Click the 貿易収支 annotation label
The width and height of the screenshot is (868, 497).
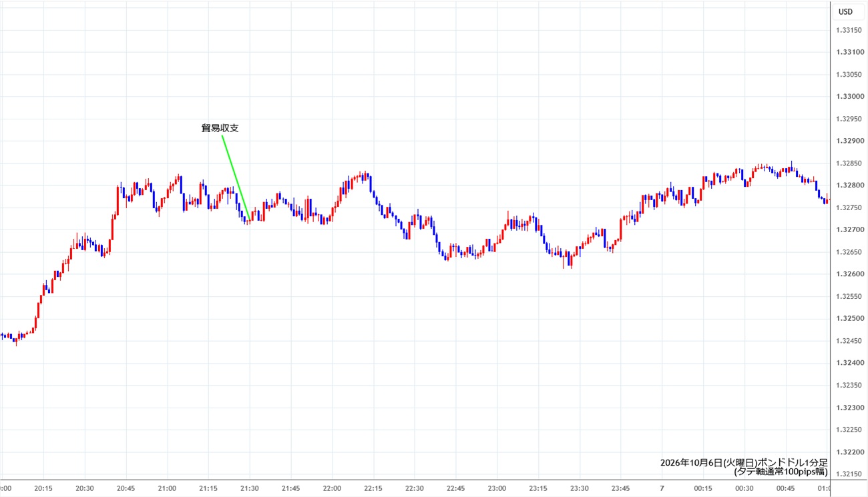tap(220, 128)
